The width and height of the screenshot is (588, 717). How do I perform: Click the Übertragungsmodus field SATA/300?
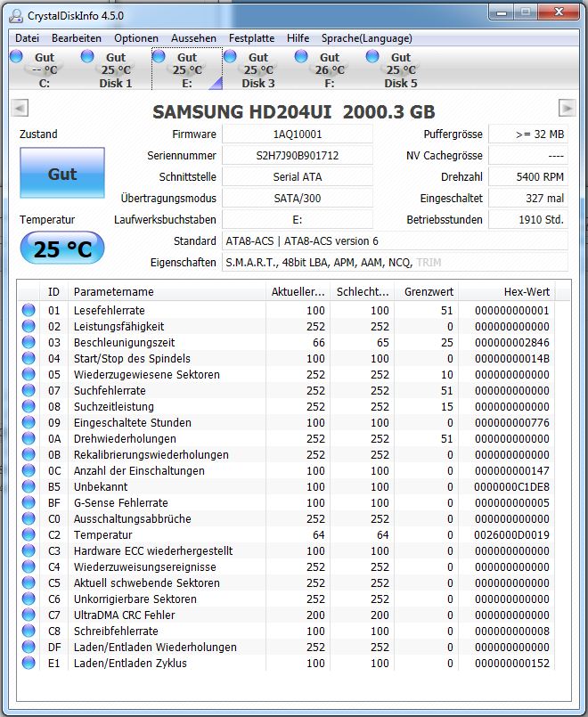[298, 199]
